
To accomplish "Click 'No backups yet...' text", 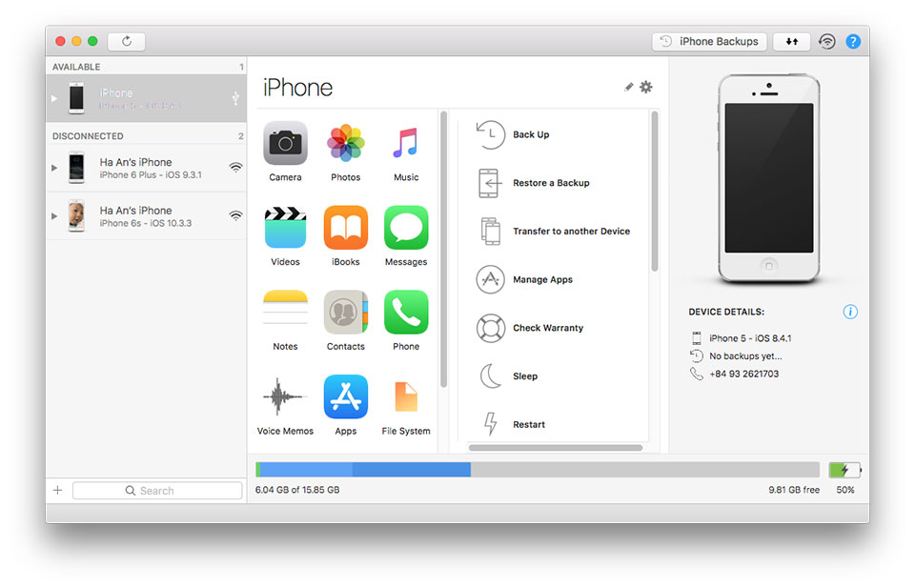I will (x=745, y=355).
